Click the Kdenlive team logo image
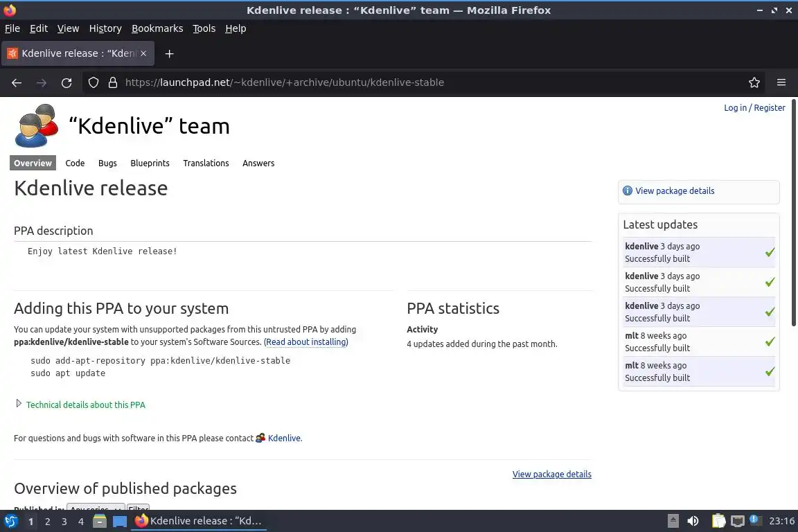798x532 pixels. [x=37, y=126]
